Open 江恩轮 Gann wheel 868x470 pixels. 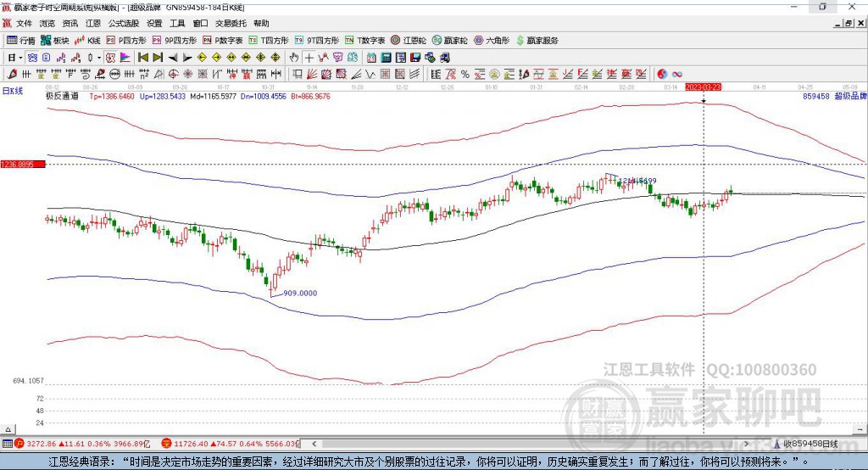pyautogui.click(x=409, y=41)
